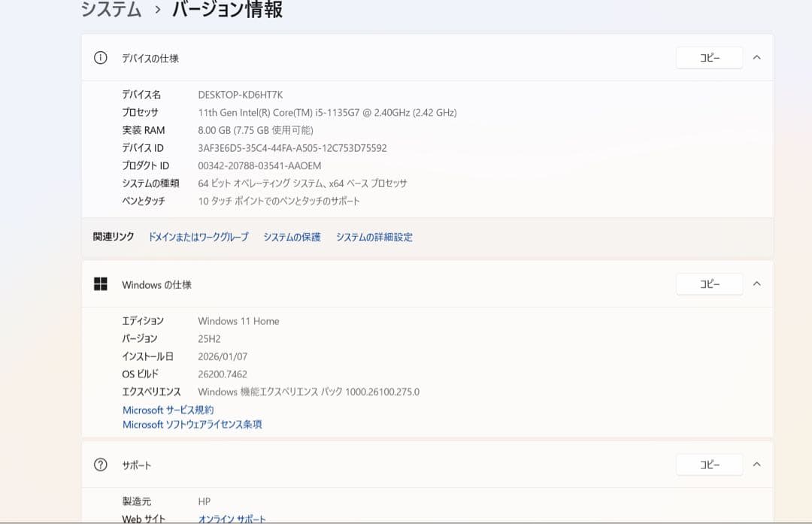Viewport: 812px width, 524px height.
Task: Click the Windows の仕様 section header text
Action: [156, 284]
